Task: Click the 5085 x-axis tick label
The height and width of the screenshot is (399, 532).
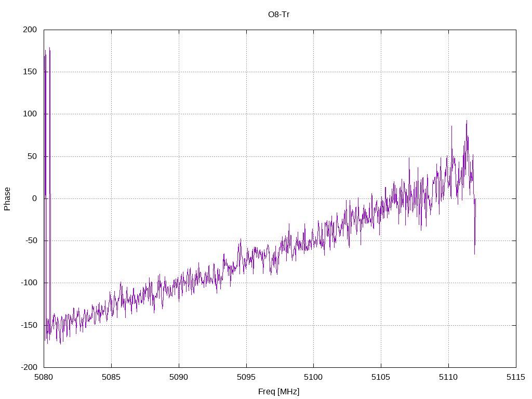Action: (111, 377)
